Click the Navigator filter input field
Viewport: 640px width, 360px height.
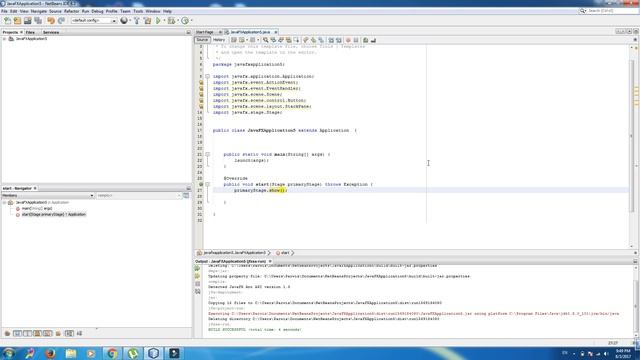tap(138, 196)
